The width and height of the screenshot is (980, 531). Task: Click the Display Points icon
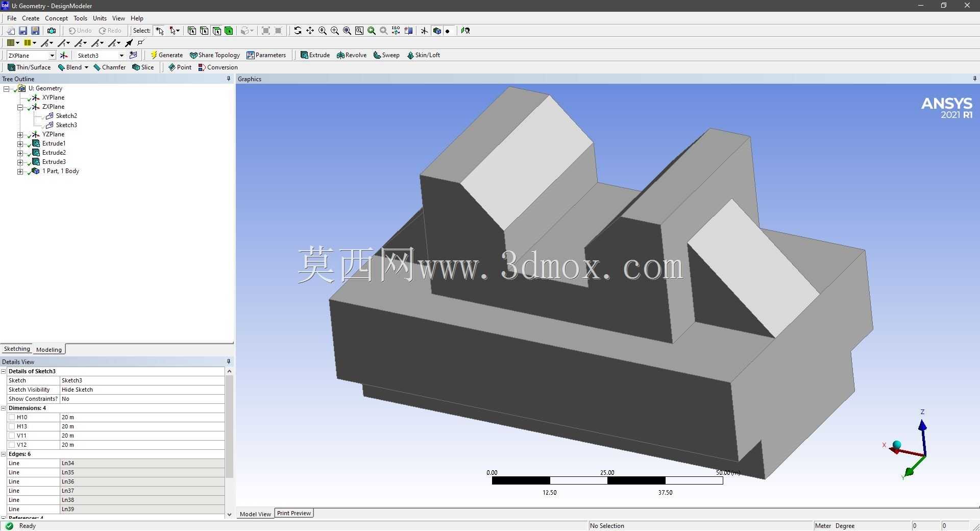click(x=448, y=31)
